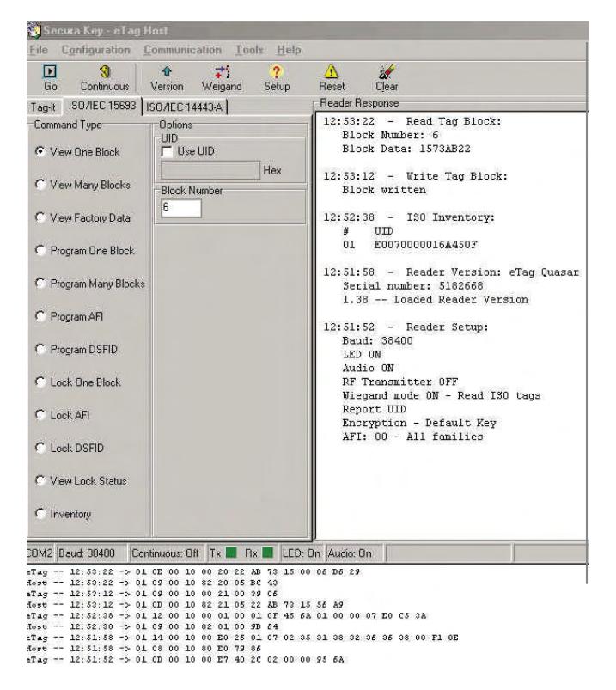This screenshot has height=690, width=616.
Task: Select View One Block radio button
Action: coord(40,151)
